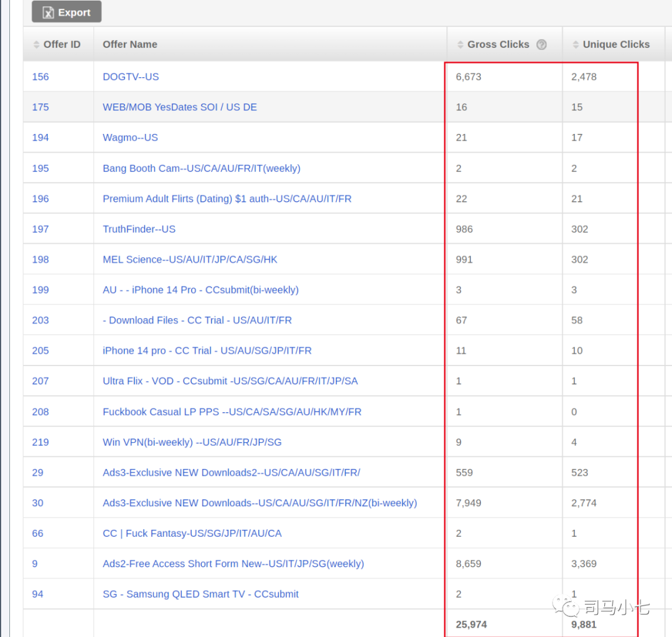Open the DOGTV--US offer link

click(131, 77)
